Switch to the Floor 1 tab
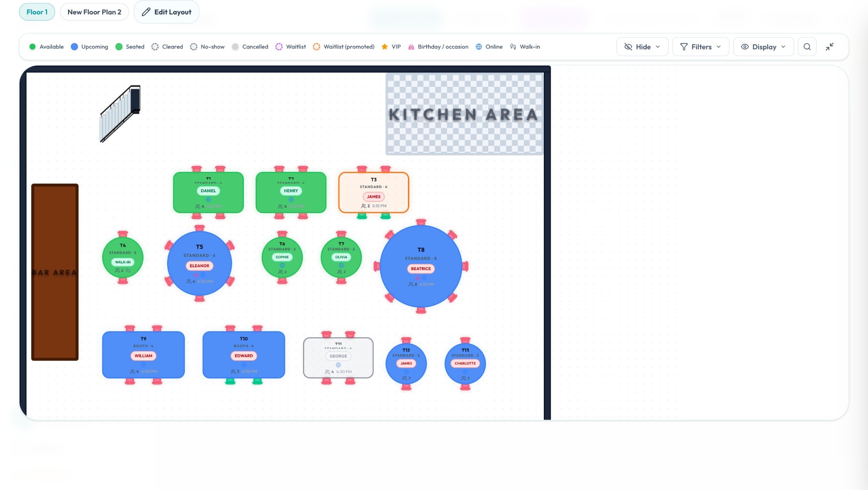868x490 pixels. click(37, 12)
